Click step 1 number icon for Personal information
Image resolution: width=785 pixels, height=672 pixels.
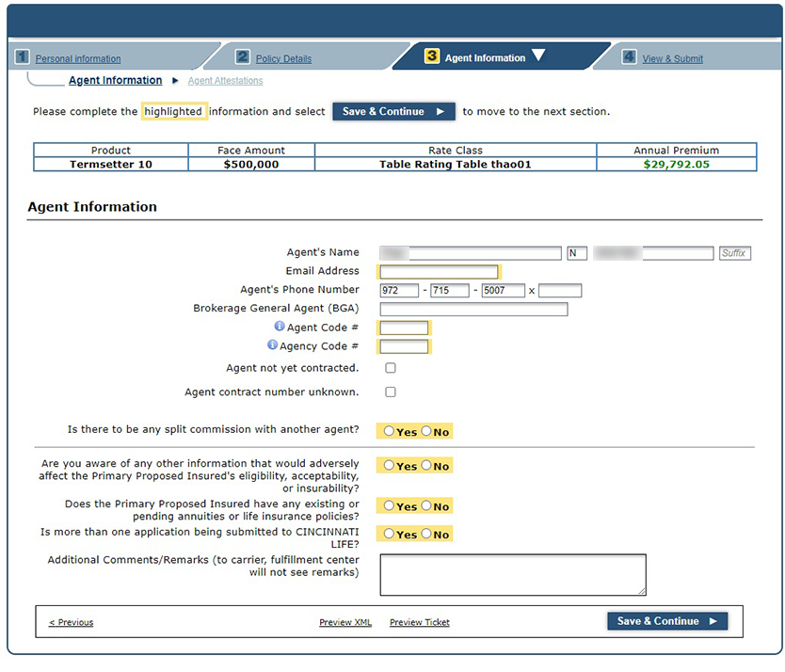(x=22, y=57)
